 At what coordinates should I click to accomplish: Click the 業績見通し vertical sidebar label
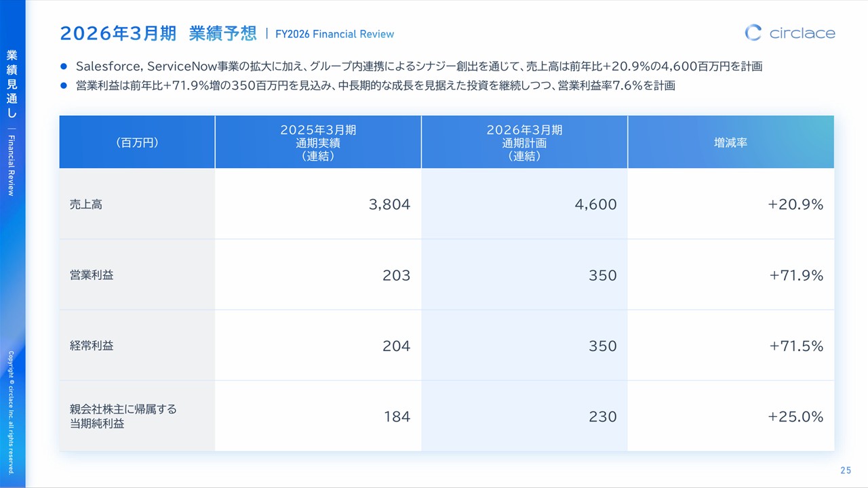(x=12, y=84)
